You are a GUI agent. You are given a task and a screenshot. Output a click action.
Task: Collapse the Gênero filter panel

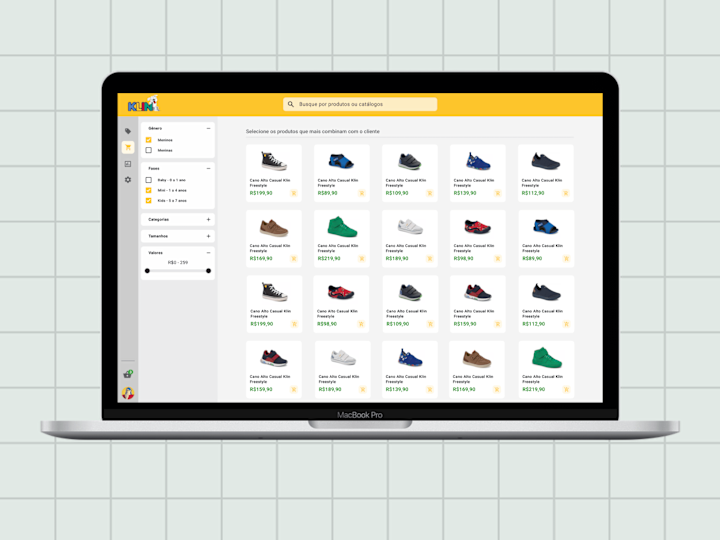(x=208, y=129)
